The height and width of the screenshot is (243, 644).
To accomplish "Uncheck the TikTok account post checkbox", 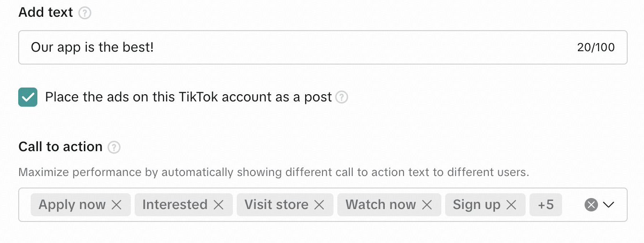I will pyautogui.click(x=28, y=98).
